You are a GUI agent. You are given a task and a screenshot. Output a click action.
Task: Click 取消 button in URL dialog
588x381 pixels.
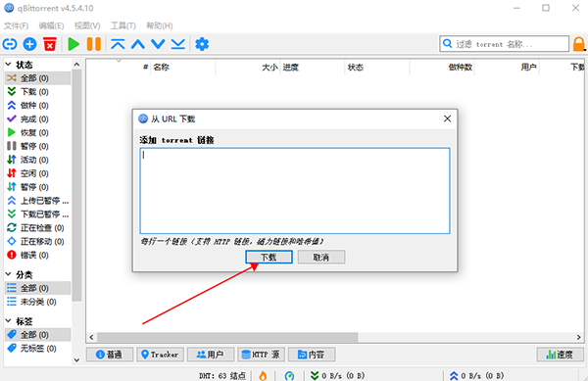coord(321,257)
